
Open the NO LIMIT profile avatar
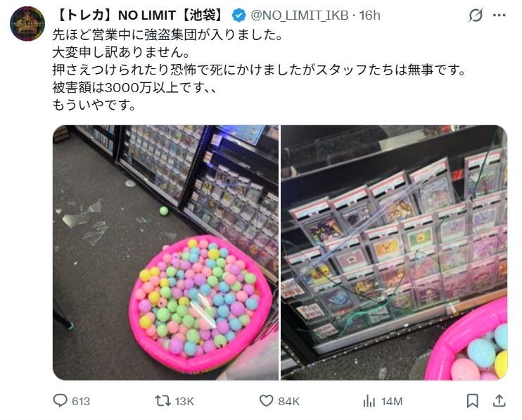pyautogui.click(x=27, y=24)
